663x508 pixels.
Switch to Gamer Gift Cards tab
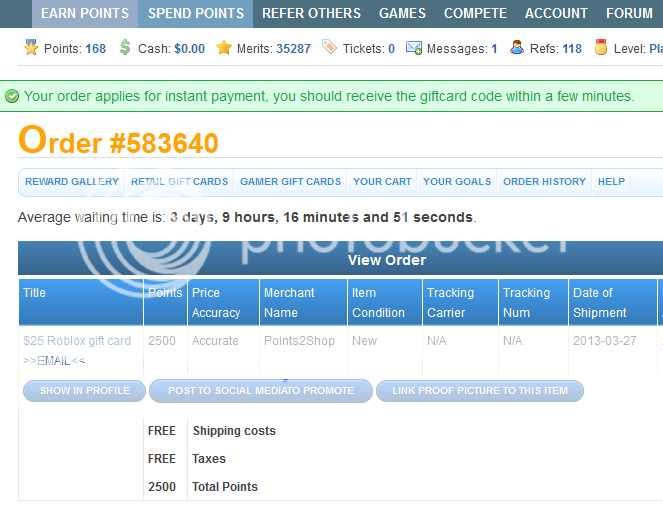click(x=290, y=182)
